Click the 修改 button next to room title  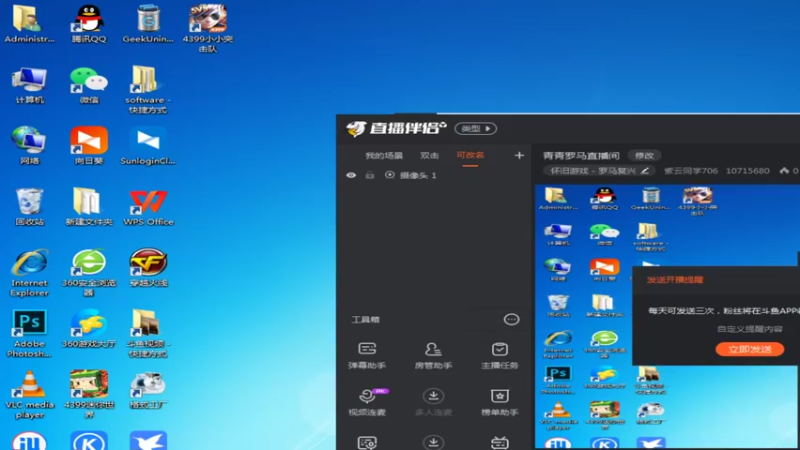coord(644,156)
